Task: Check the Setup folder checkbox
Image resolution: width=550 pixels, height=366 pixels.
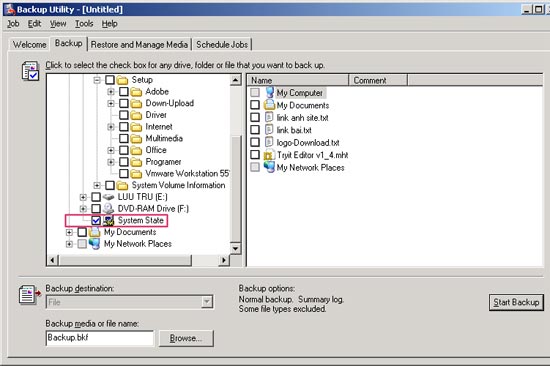Action: tap(110, 80)
